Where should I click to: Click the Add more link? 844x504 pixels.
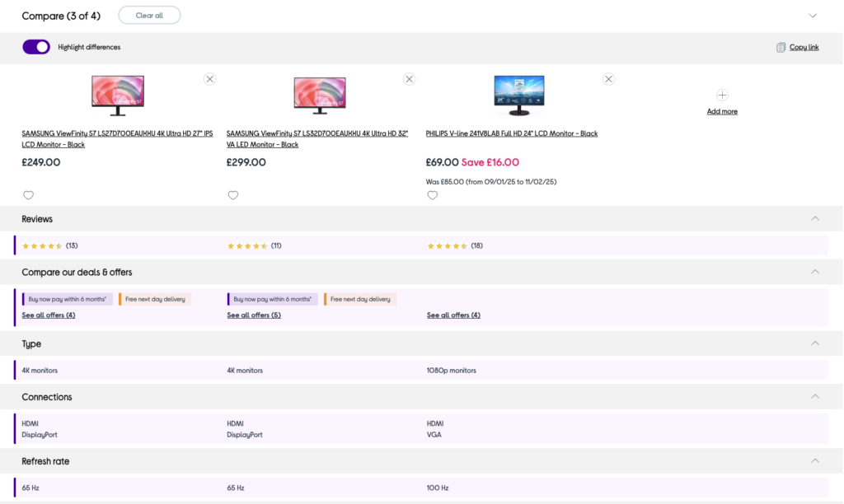pyautogui.click(x=722, y=111)
